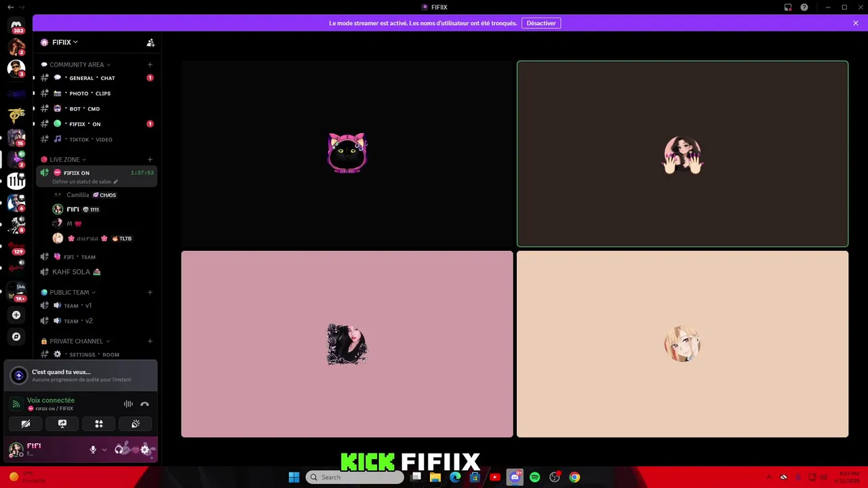Screen dimensions: 868x488
Task: Open File Explorer from the taskbar
Action: tap(435, 477)
